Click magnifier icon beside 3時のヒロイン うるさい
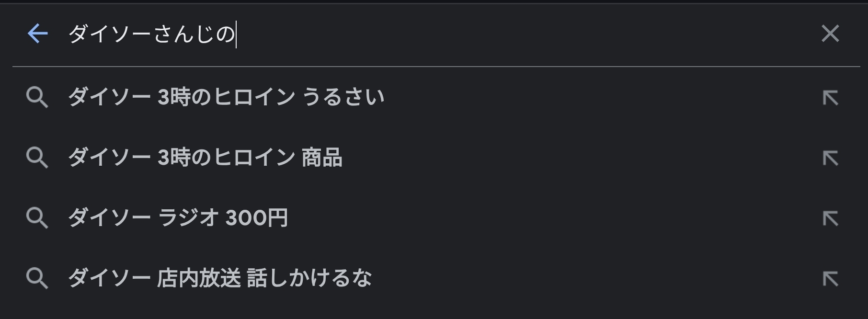Viewport: 868px width, 319px height. (x=37, y=98)
